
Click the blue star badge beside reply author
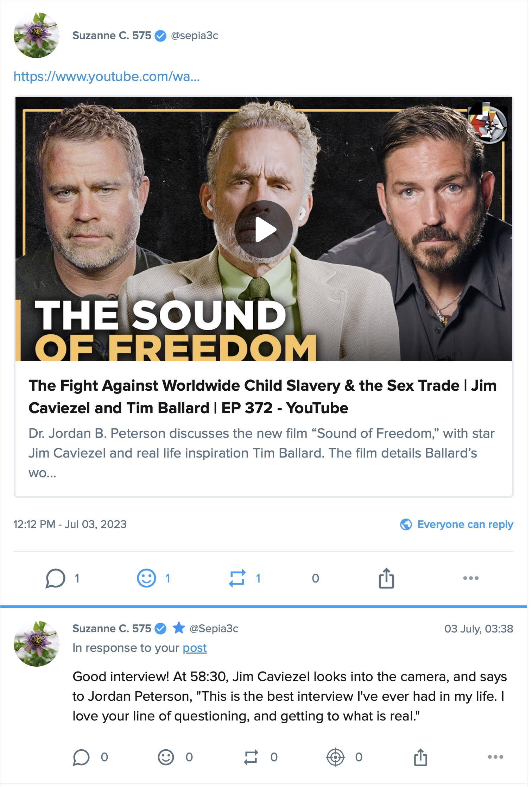pos(179,628)
